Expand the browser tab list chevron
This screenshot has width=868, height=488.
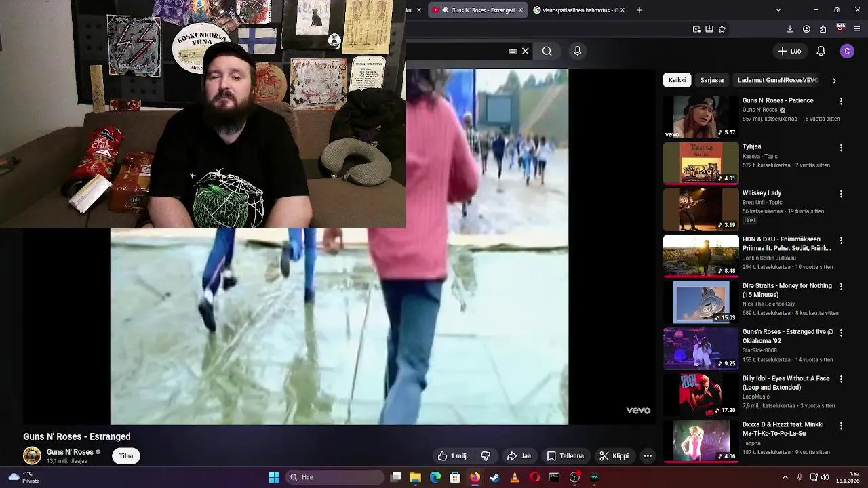click(778, 10)
